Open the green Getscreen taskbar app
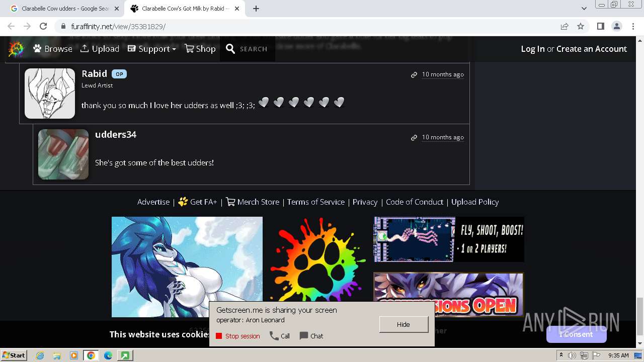The image size is (644, 362). coord(124,355)
